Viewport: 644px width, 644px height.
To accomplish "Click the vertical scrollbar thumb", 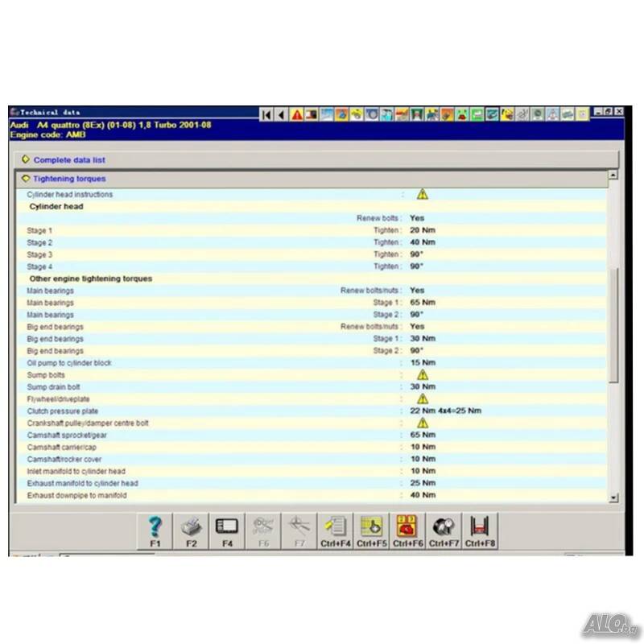I will (613, 325).
